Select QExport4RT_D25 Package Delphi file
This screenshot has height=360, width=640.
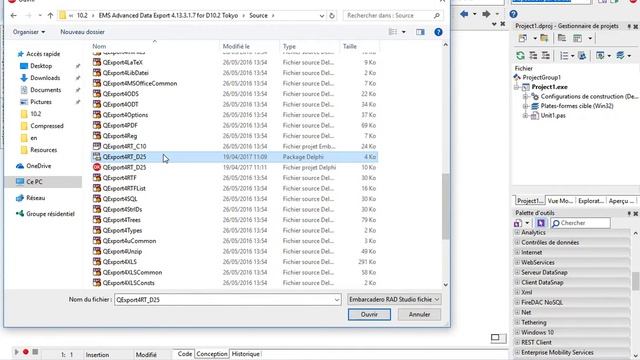234,157
